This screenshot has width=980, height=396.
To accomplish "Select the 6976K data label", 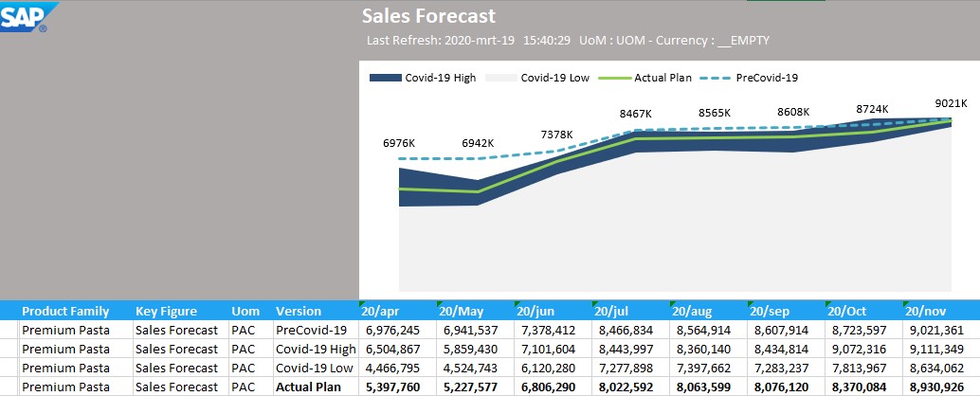I will pyautogui.click(x=399, y=143).
